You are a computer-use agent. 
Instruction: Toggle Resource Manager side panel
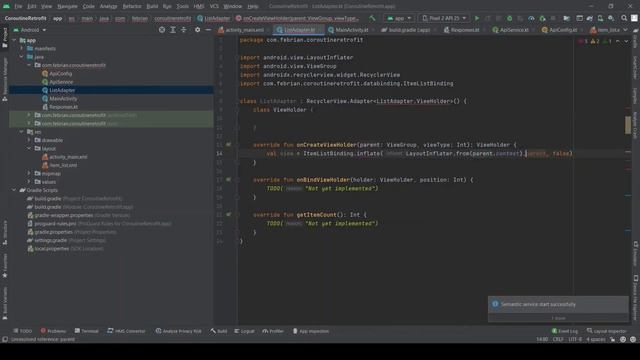[5, 79]
